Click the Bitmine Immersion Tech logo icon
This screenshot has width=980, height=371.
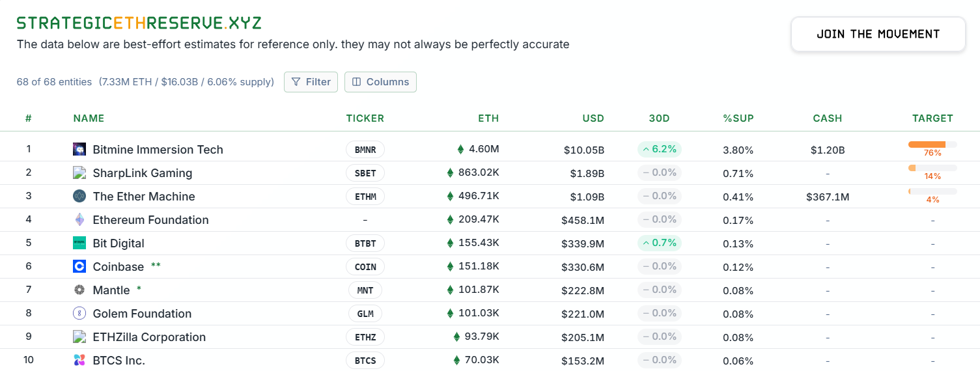[79, 149]
